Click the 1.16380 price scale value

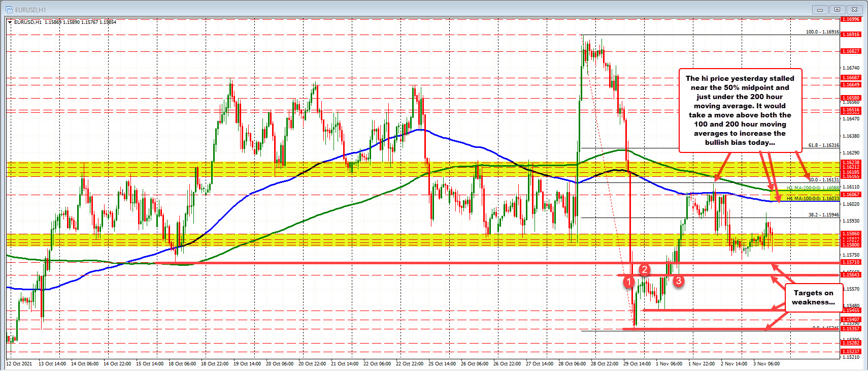pyautogui.click(x=851, y=136)
